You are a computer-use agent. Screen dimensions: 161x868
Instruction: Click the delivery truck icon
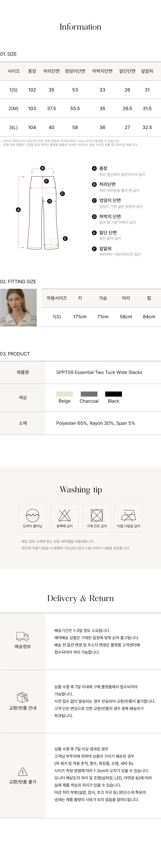(x=23, y=636)
